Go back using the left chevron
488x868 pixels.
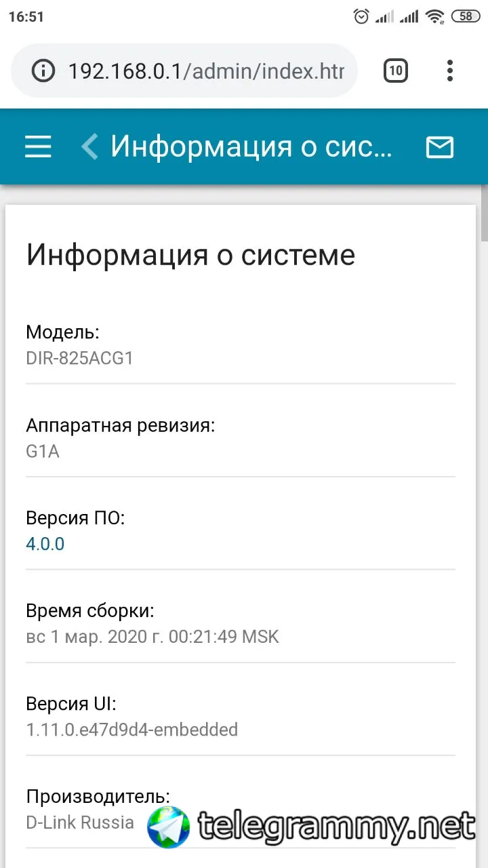pyautogui.click(x=90, y=146)
